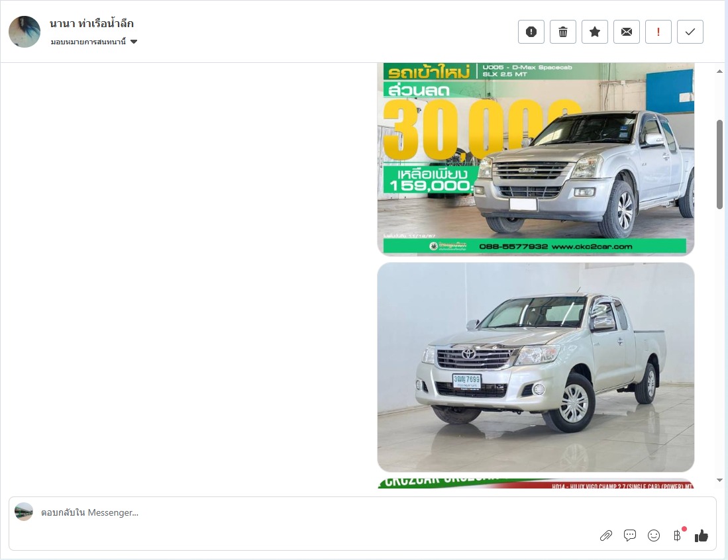This screenshot has width=728, height=560.
Task: Open payment request baht icon
Action: click(x=678, y=536)
